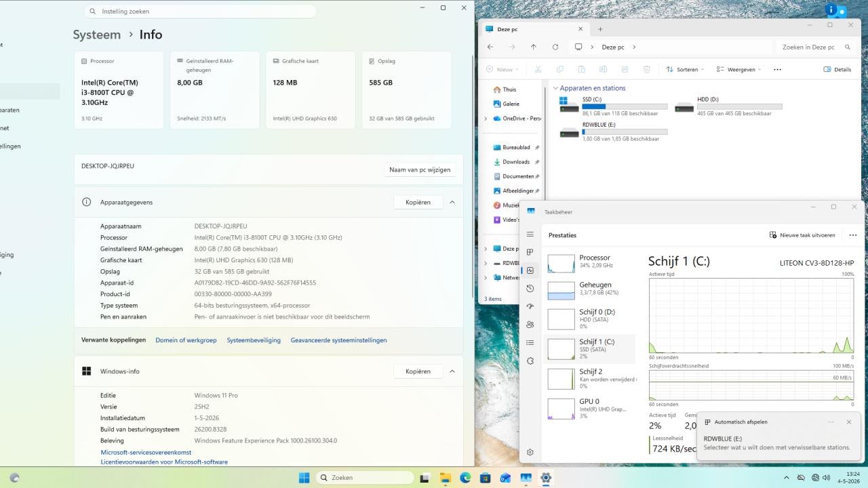This screenshot has width=868, height=488.
Task: Open Users icon in Task Manager sidebar
Action: click(x=530, y=325)
